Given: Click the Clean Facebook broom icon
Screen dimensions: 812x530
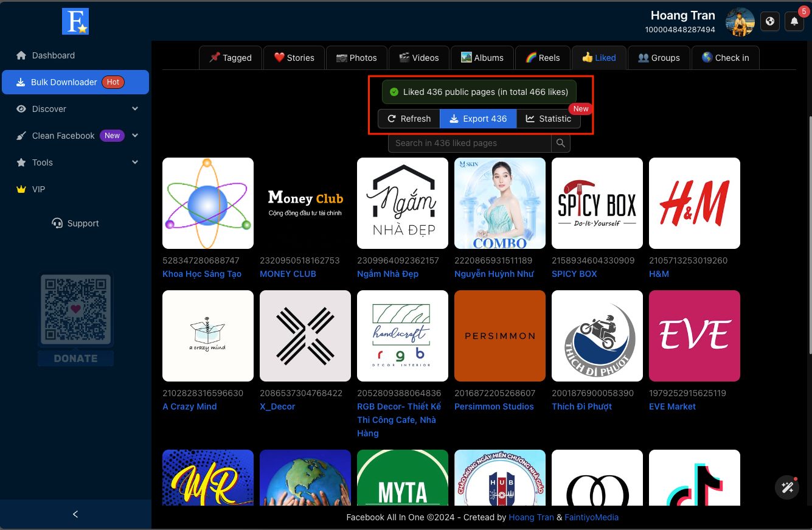Looking at the screenshot, I should [x=21, y=136].
